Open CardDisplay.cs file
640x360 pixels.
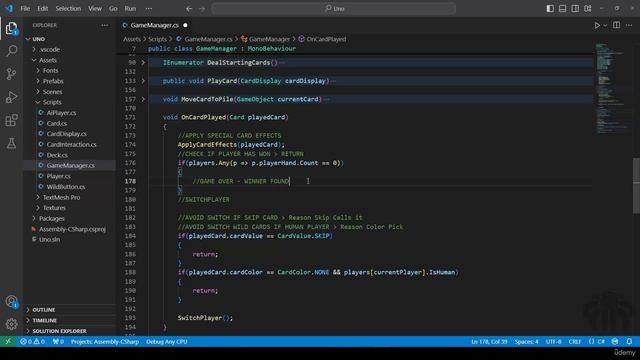point(67,134)
